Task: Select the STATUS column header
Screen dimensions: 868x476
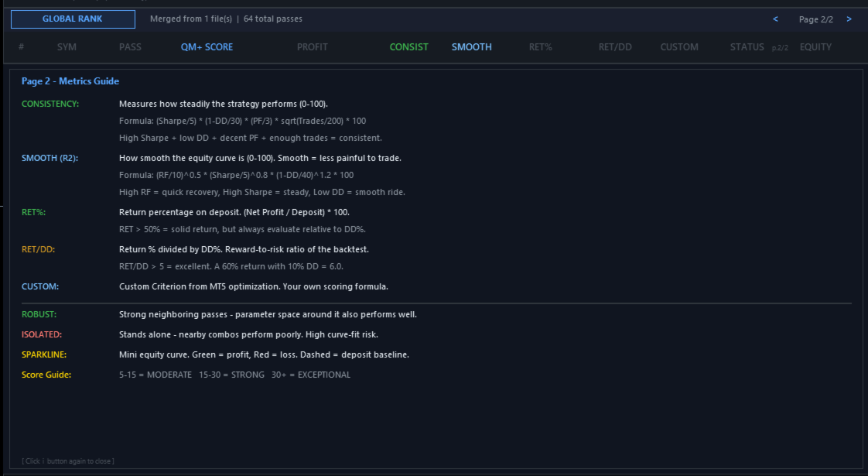Action: pyautogui.click(x=747, y=47)
